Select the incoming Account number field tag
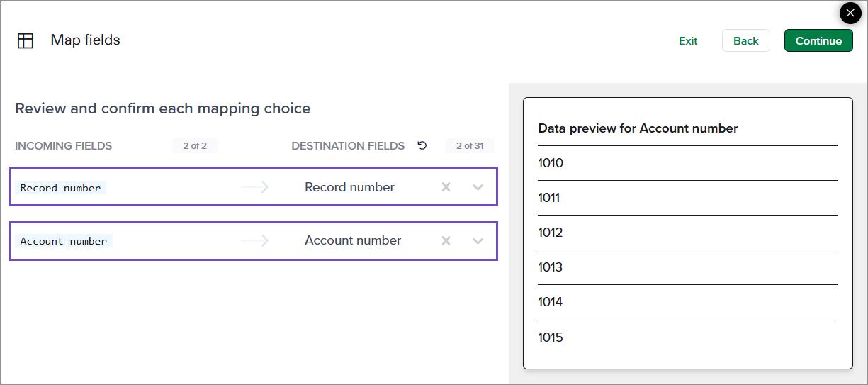The height and width of the screenshot is (385, 868). (x=64, y=241)
